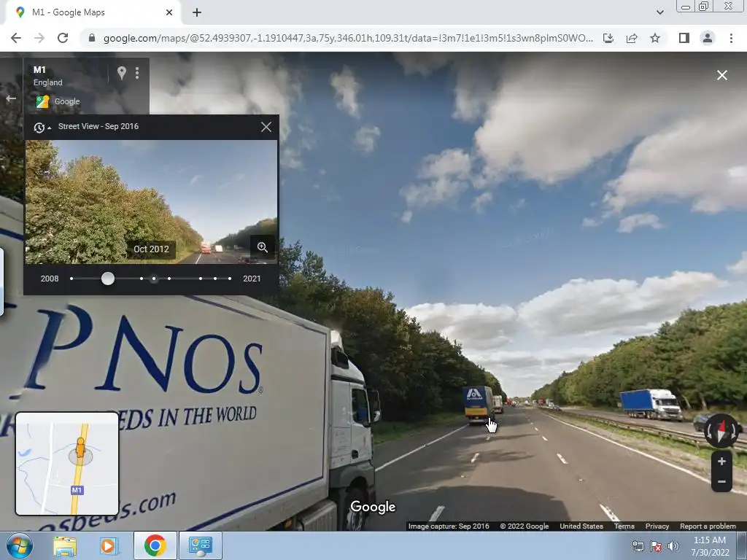Go back with the Street View left arrow
This screenshot has width=747, height=560.
pyautogui.click(x=10, y=98)
